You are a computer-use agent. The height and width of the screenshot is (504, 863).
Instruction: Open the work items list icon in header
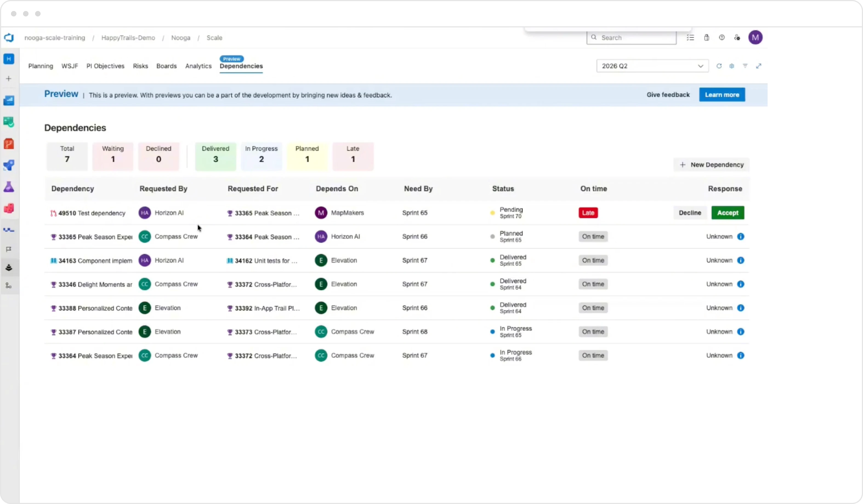690,38
